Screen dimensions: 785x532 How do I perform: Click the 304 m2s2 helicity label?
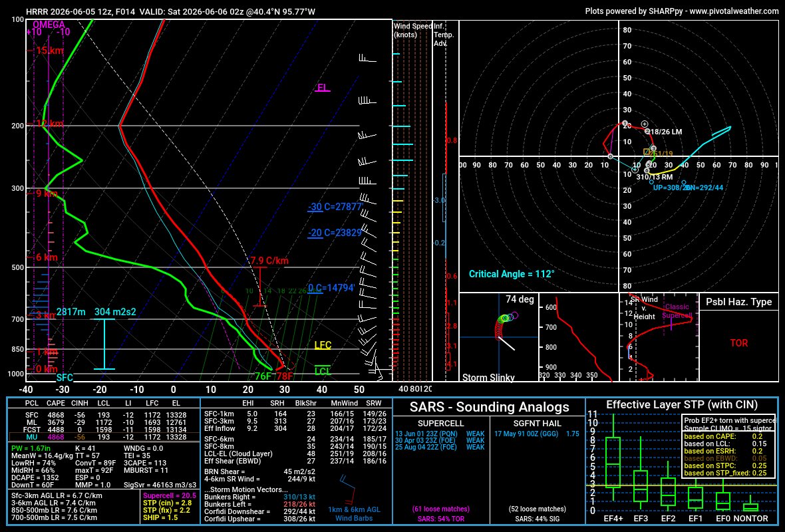tap(115, 312)
